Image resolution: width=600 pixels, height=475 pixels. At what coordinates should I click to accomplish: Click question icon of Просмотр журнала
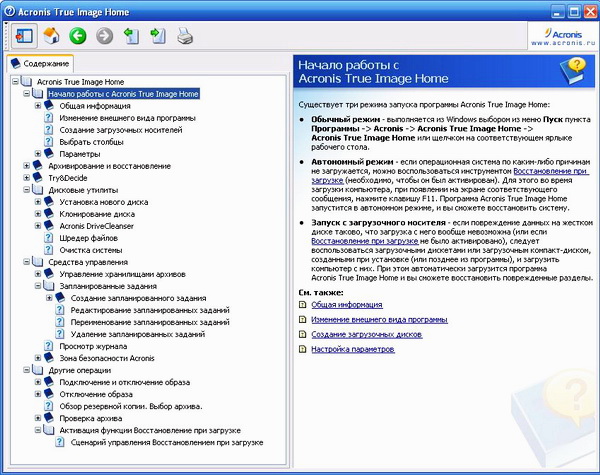[49, 346]
